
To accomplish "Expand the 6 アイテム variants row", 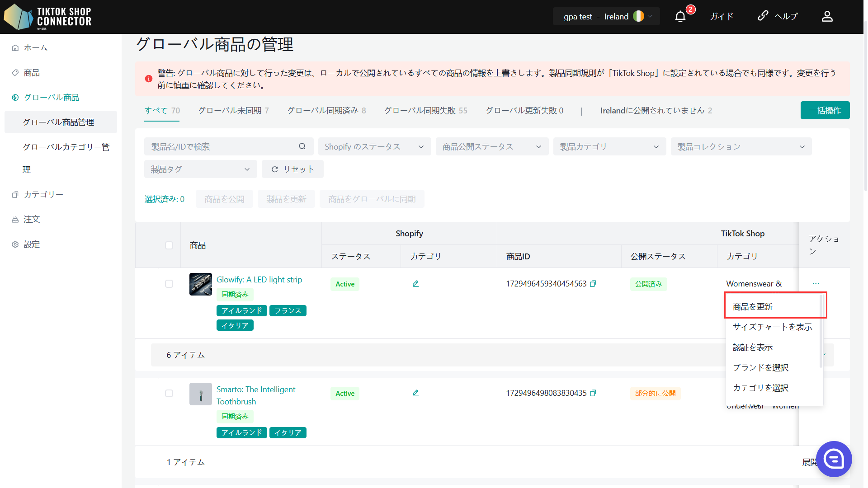I will (x=492, y=355).
